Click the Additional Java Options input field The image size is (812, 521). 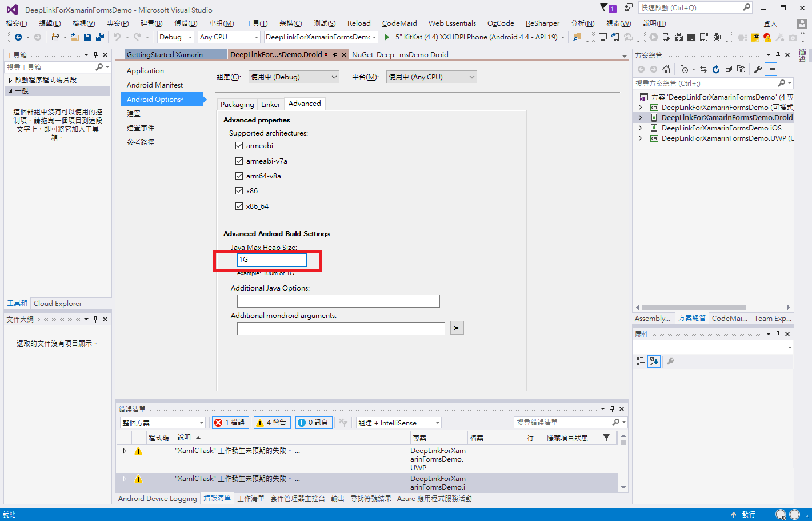(338, 301)
